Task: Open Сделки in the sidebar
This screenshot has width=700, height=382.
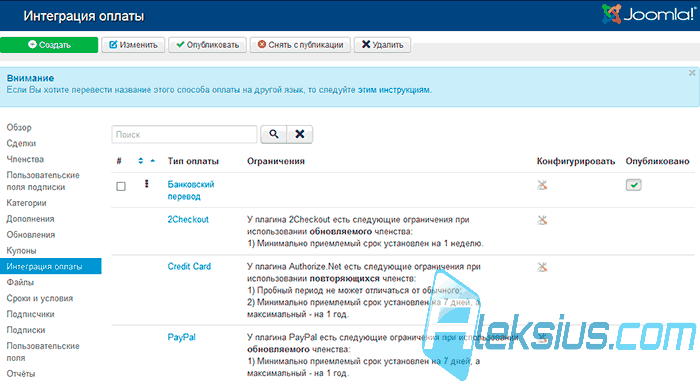Action: click(21, 143)
